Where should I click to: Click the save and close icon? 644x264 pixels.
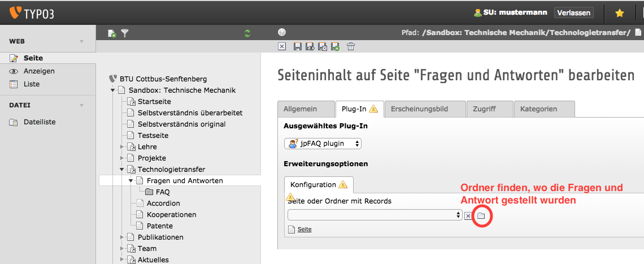[x=323, y=47]
